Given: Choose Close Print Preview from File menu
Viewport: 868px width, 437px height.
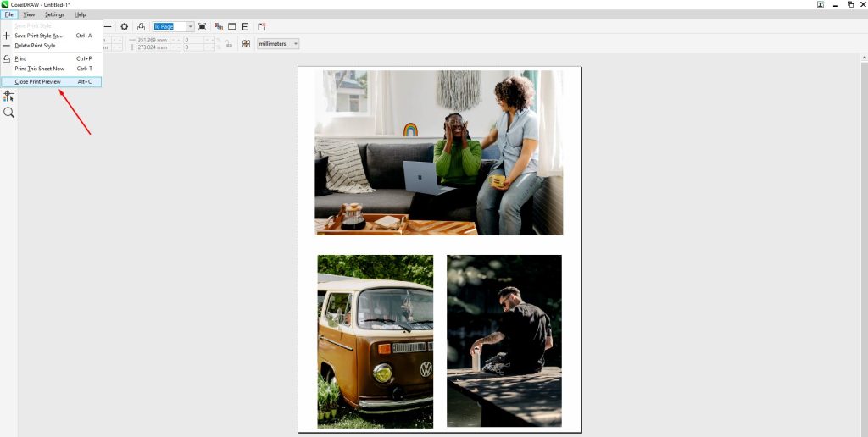Looking at the screenshot, I should [x=38, y=82].
